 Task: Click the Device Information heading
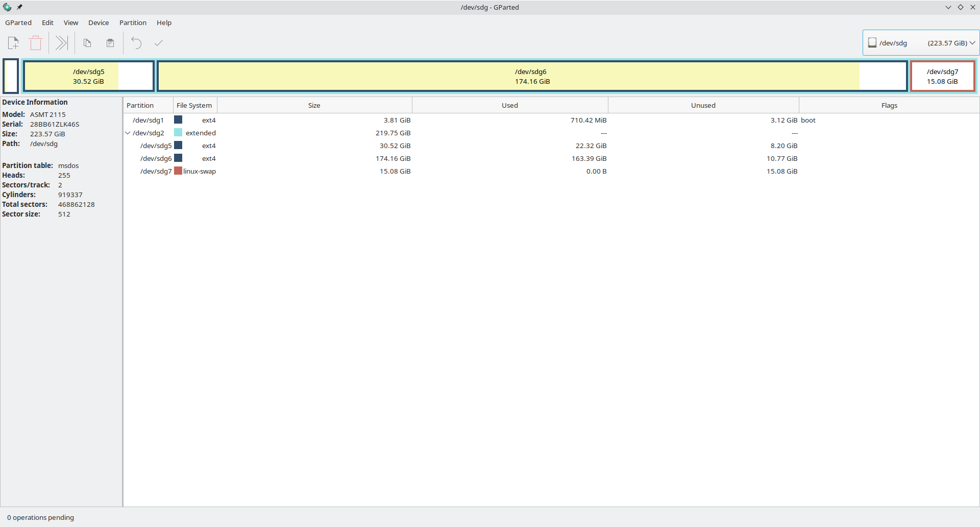35,102
